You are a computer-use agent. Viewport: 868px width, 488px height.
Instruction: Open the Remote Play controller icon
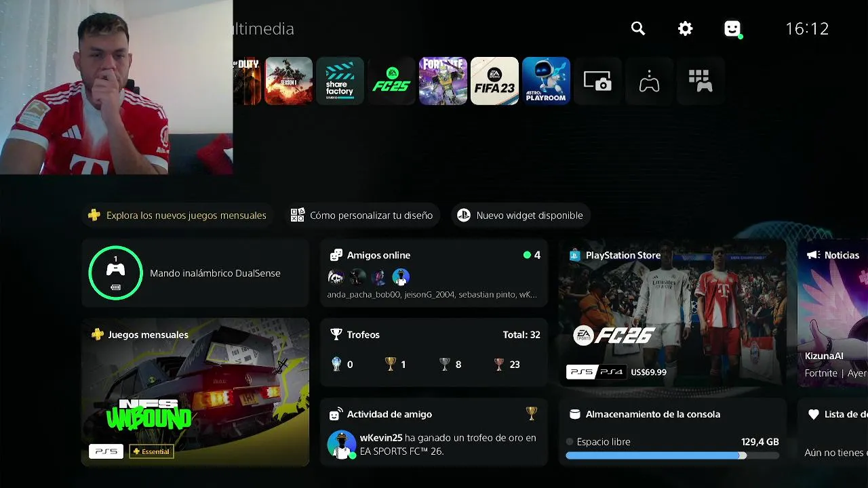click(x=649, y=81)
